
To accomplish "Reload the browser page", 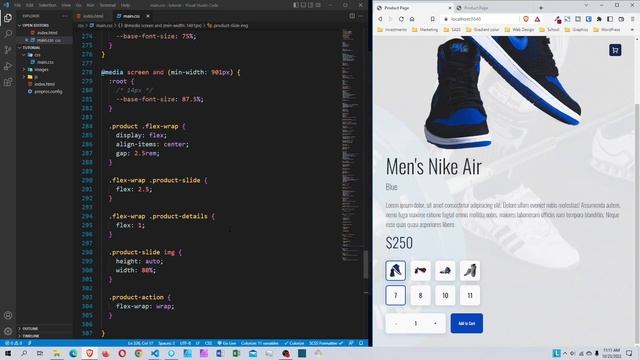I will [401, 19].
